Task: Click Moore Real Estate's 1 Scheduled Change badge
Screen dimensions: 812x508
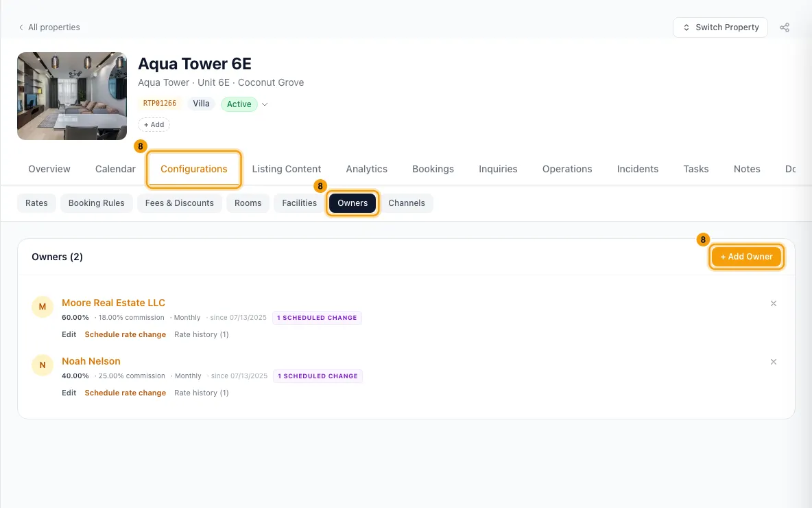Action: click(x=317, y=318)
